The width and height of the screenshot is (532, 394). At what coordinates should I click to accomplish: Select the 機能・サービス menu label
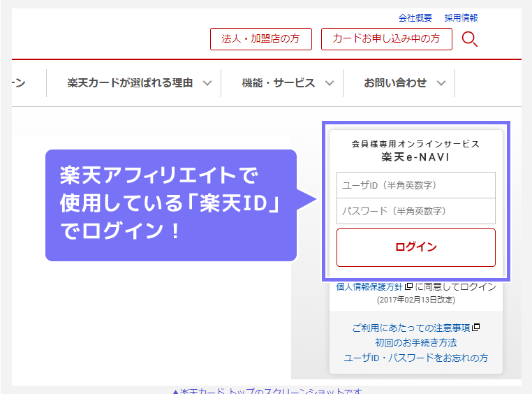278,83
